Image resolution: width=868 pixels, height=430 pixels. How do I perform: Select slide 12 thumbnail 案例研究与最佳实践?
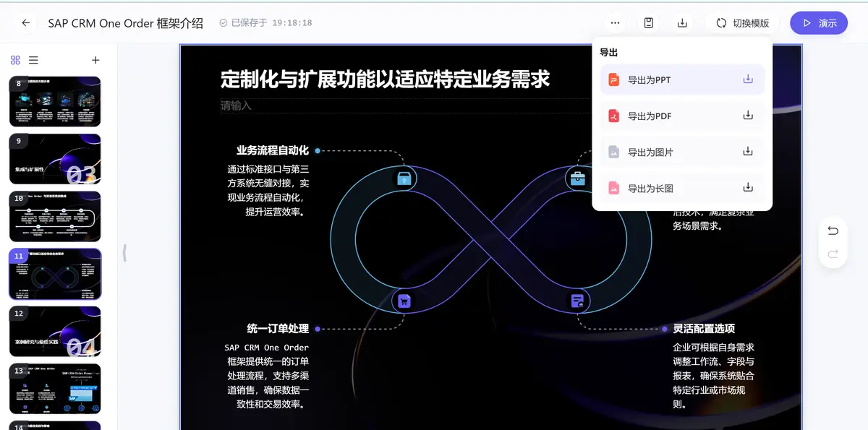pos(55,331)
